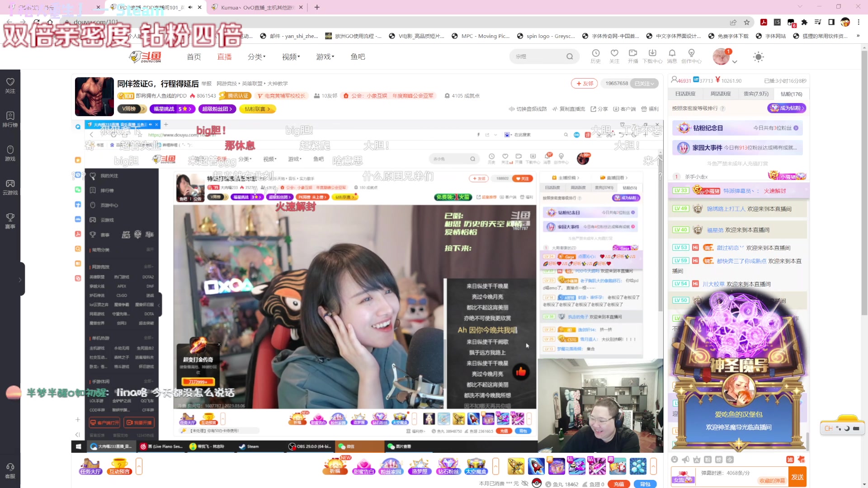Select the 日活跃度 tab
The height and width of the screenshot is (488, 868).
click(685, 94)
